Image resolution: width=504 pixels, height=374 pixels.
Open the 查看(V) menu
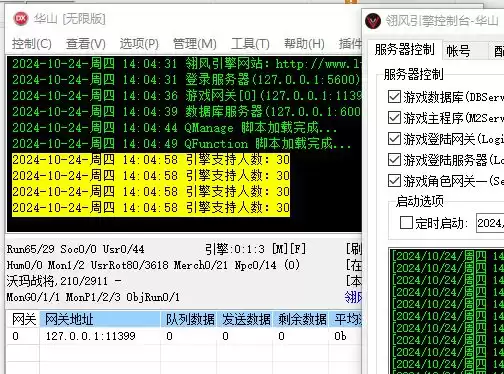click(x=86, y=44)
